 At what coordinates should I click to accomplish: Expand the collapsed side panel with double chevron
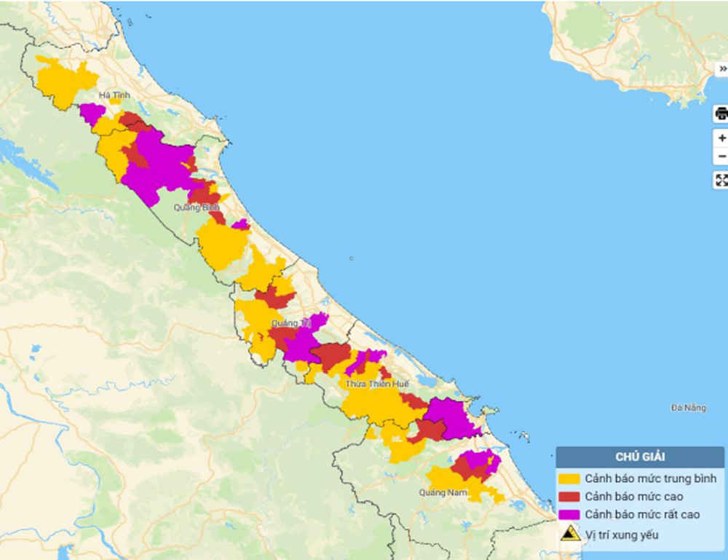[722, 68]
